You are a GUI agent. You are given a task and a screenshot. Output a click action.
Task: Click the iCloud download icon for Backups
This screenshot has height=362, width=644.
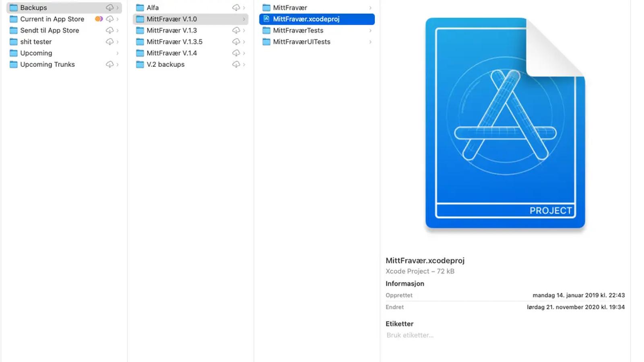click(x=109, y=8)
